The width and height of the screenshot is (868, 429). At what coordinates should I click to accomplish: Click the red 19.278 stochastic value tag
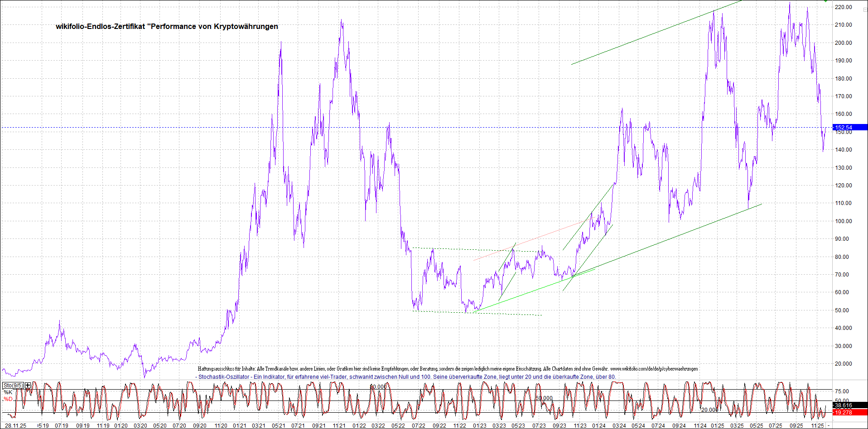coord(844,412)
